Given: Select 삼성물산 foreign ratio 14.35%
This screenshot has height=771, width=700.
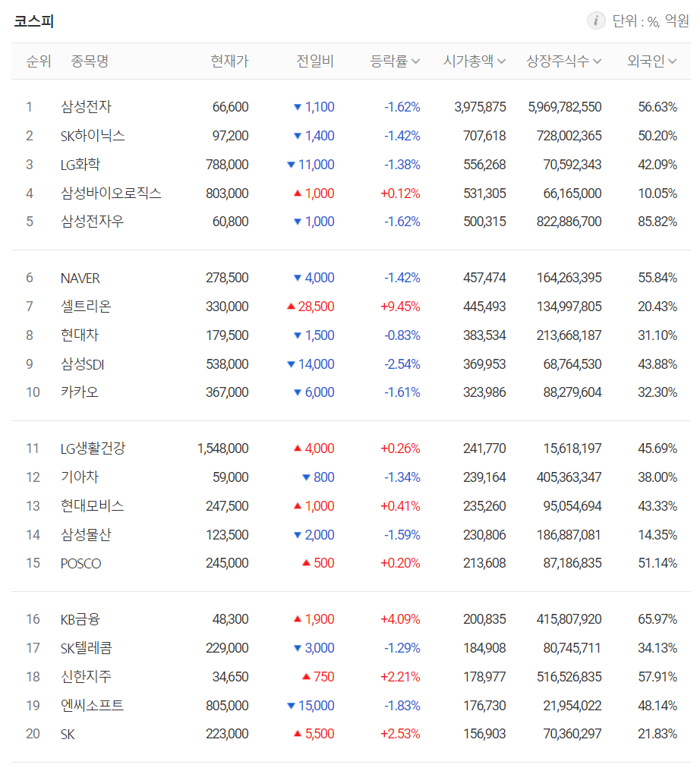Looking at the screenshot, I should (657, 535).
